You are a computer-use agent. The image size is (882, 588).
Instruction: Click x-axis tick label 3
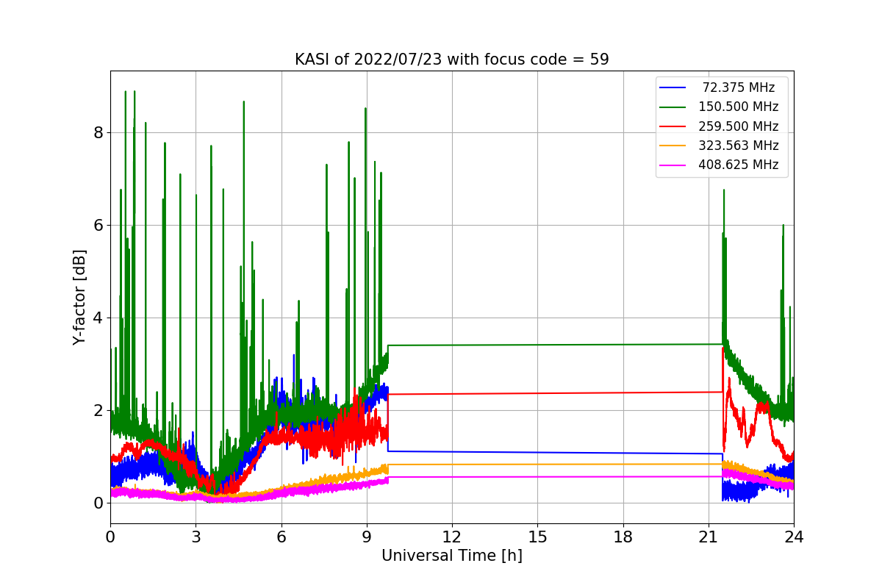(x=196, y=537)
